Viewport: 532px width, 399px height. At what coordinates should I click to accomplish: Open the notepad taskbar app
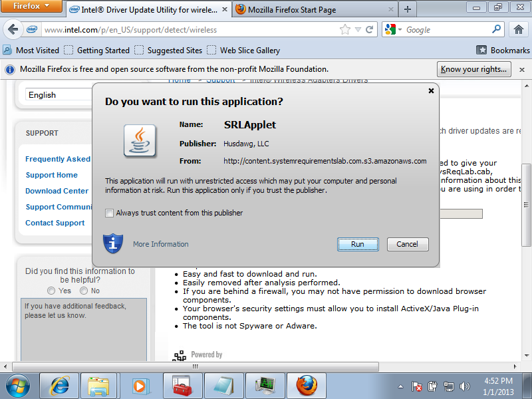coord(224,386)
